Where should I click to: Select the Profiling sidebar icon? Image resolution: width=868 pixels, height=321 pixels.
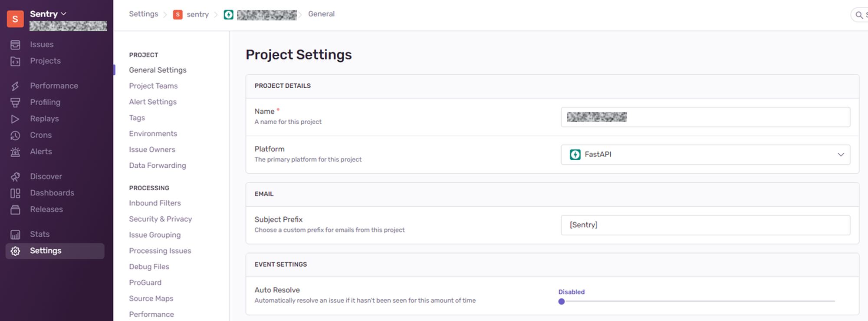[15, 103]
